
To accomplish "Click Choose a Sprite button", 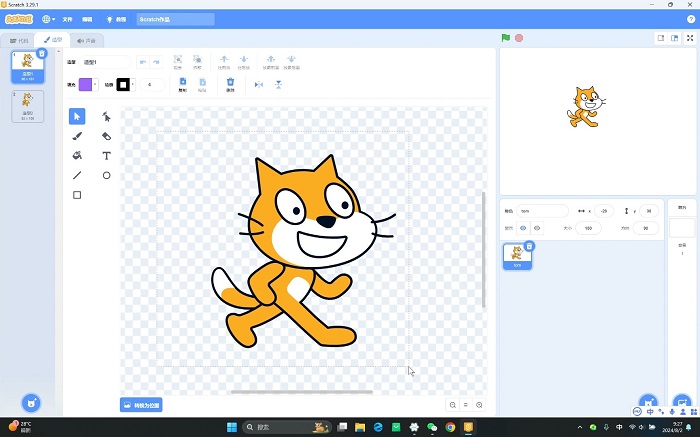I will click(648, 402).
